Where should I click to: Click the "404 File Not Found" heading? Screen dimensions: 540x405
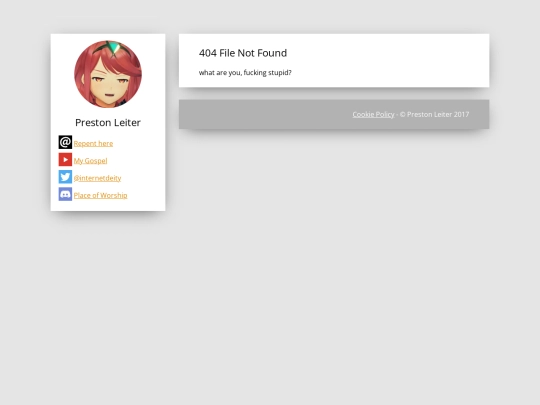(243, 53)
